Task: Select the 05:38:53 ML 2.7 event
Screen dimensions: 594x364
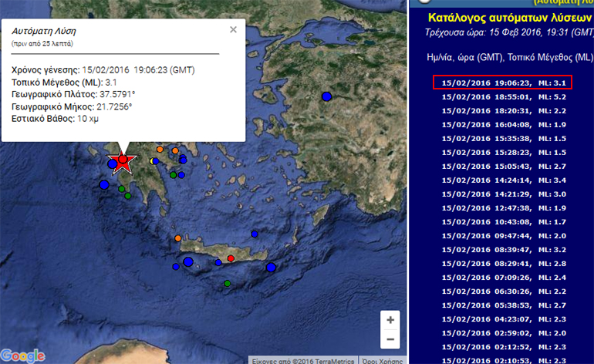Action: coord(501,305)
